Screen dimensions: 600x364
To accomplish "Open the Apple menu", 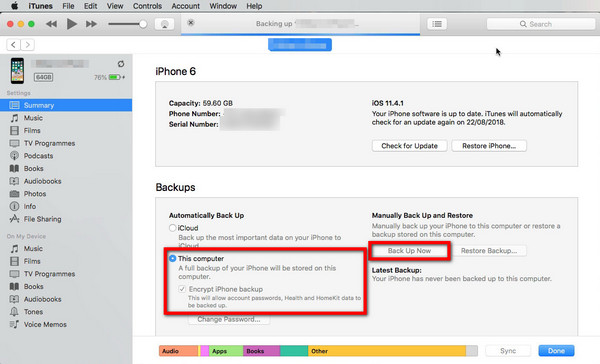I will pos(14,6).
